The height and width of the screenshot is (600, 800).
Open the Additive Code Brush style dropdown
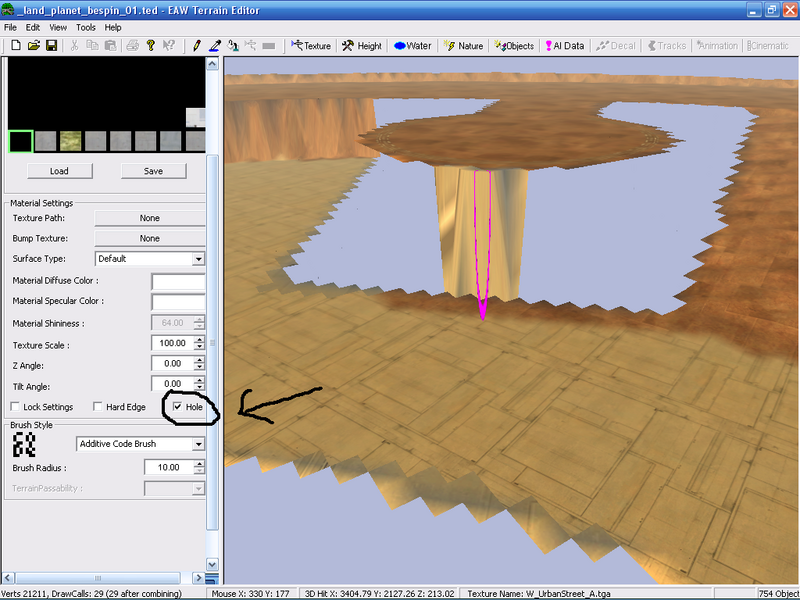tap(198, 444)
